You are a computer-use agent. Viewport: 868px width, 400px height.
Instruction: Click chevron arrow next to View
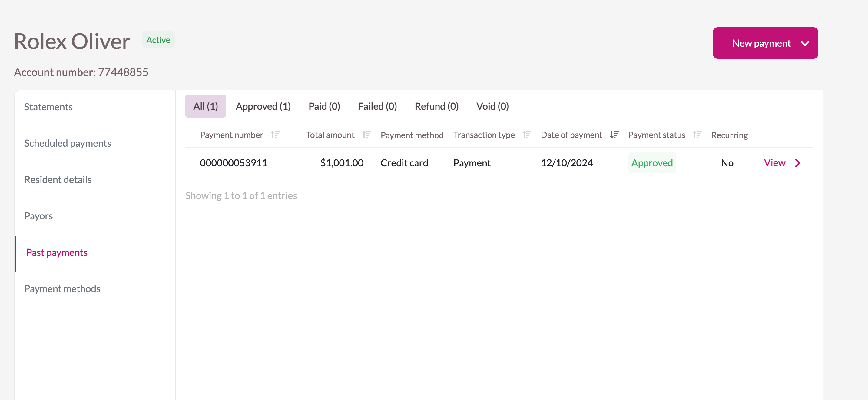[797, 163]
